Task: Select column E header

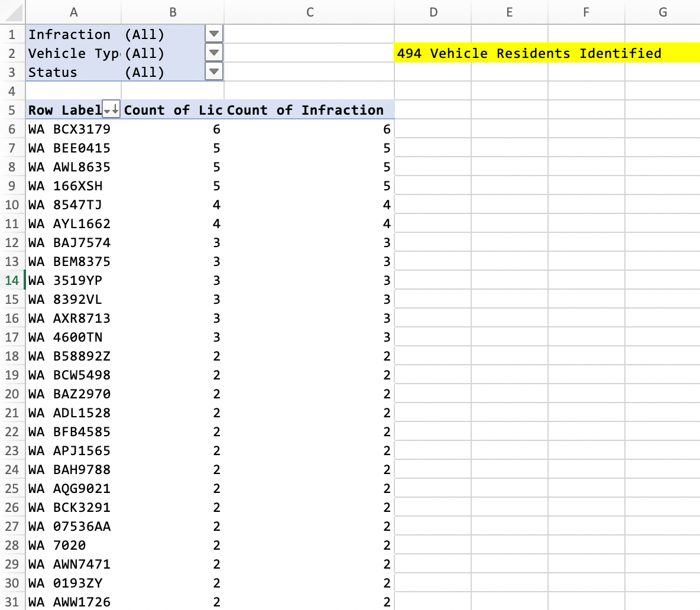Action: 510,12
